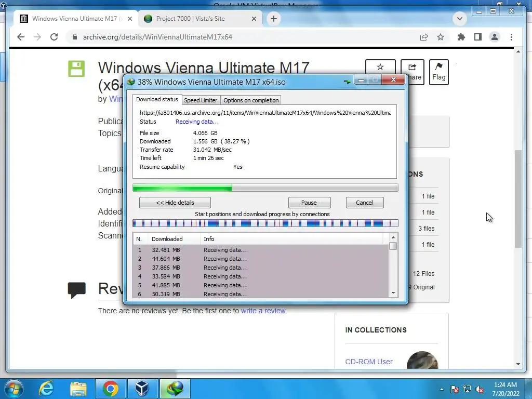532x399 pixels.
Task: Click the connections list scroll-down arrow
Action: [393, 292]
